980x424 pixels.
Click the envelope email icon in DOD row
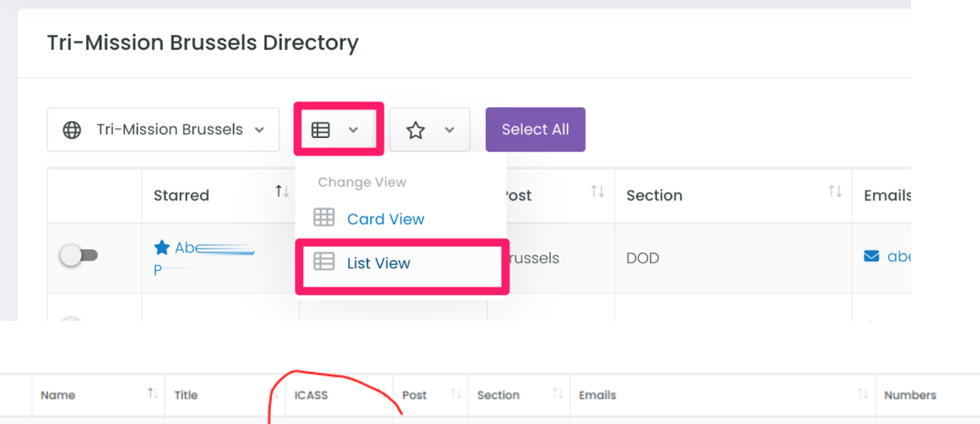(871, 256)
